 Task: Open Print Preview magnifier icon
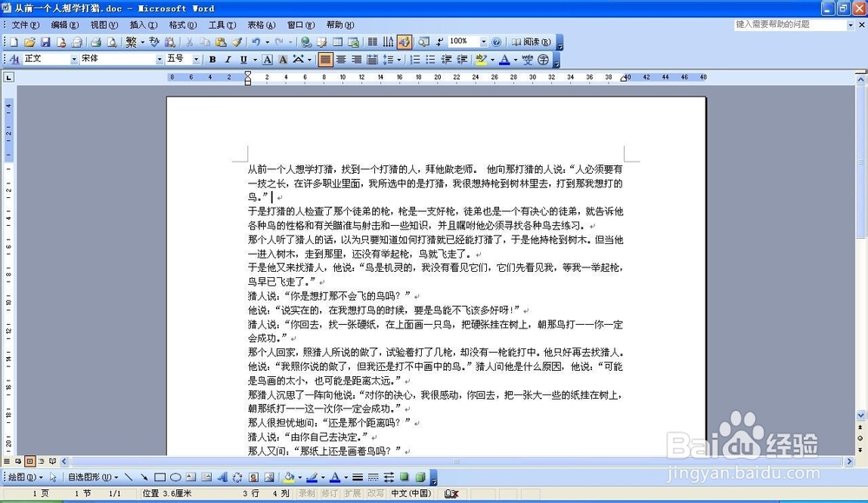[x=112, y=42]
